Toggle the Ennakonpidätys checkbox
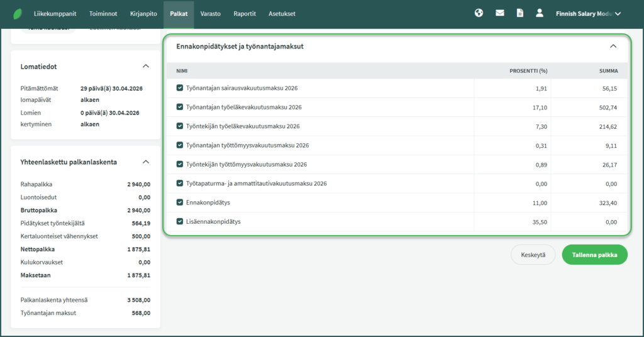Viewport: 644px width, 337px height. 180,202
